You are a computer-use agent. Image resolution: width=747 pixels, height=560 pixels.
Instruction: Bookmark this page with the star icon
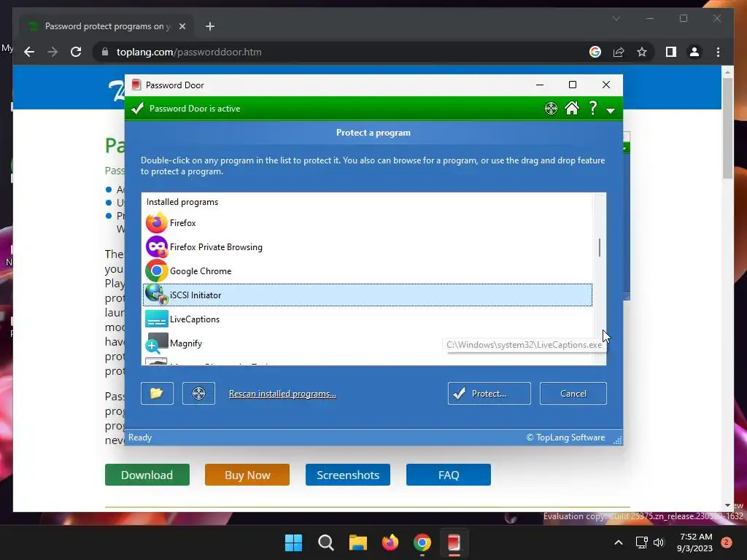click(x=642, y=52)
